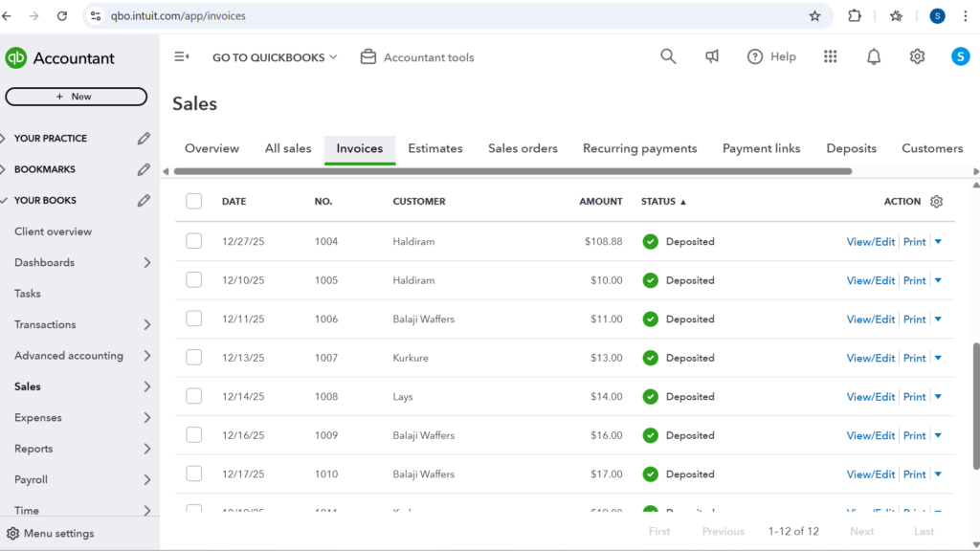Sort by the STATUS column header
The height and width of the screenshot is (551, 980).
pyautogui.click(x=663, y=202)
